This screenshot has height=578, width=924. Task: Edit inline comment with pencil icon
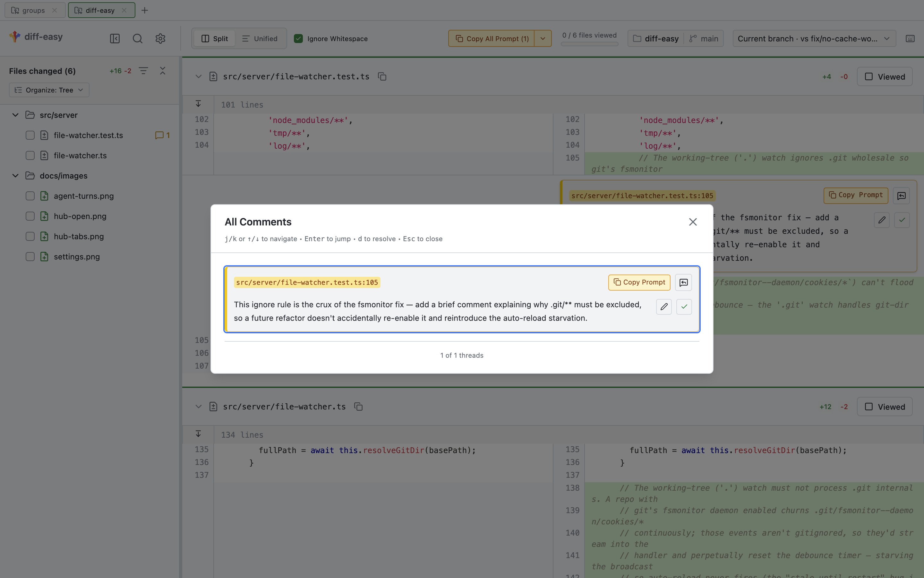pyautogui.click(x=882, y=220)
